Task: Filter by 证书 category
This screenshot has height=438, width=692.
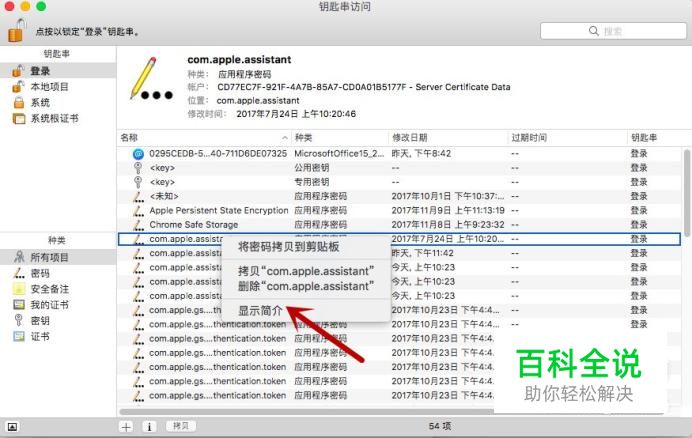Action: [x=58, y=336]
